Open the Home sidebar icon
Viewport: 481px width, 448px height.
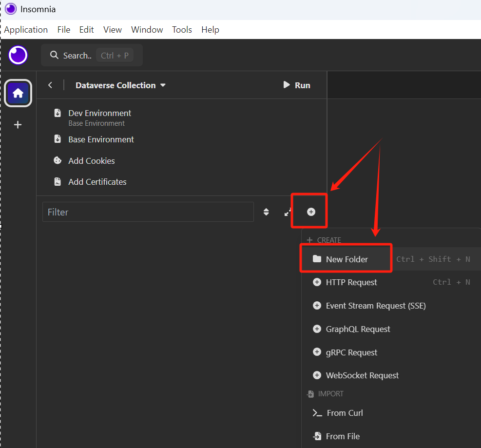(18, 93)
